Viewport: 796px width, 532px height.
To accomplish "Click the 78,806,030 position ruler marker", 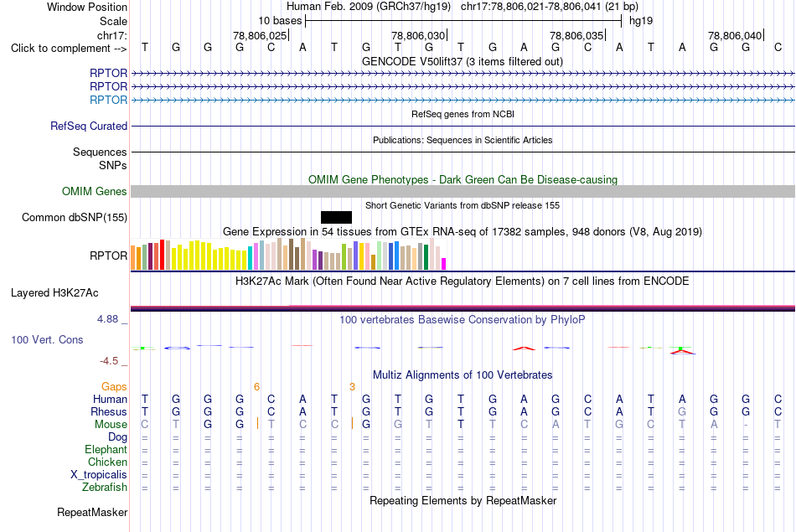I will pos(418,35).
